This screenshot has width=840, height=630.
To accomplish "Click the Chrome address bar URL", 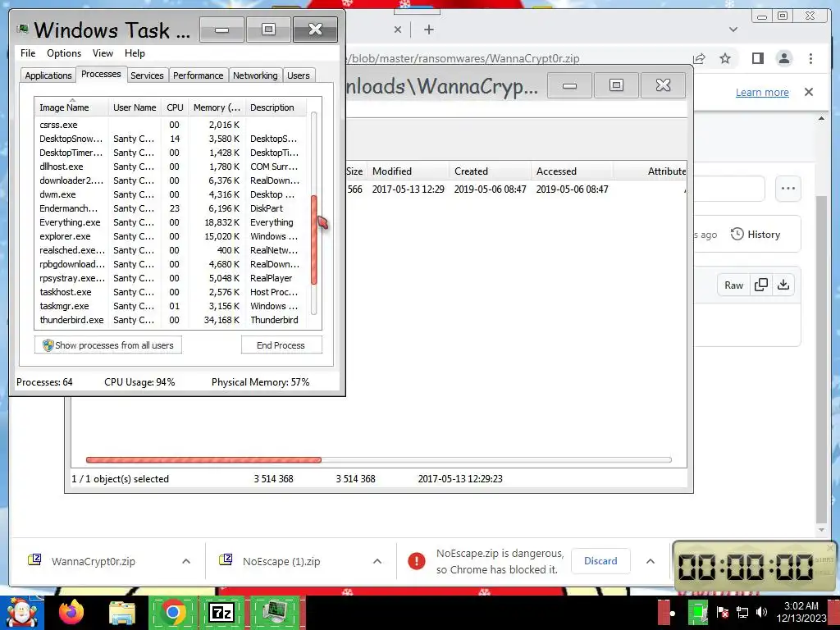I will 463,58.
